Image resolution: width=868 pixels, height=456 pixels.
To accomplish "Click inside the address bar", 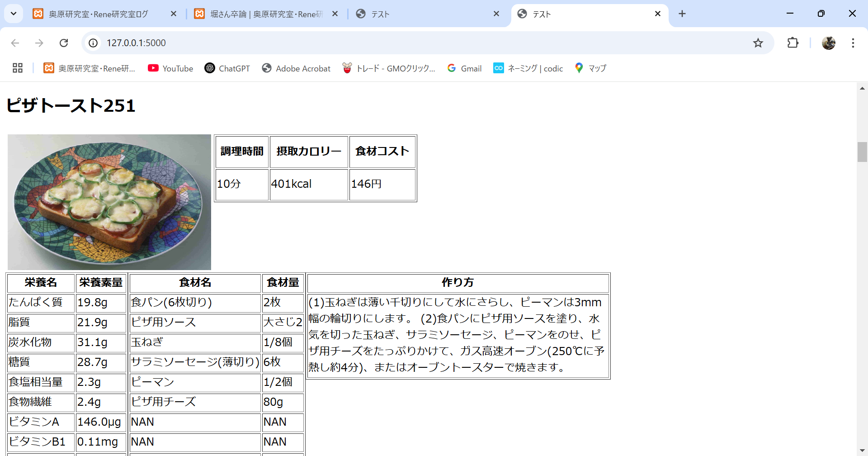I will pos(271,43).
